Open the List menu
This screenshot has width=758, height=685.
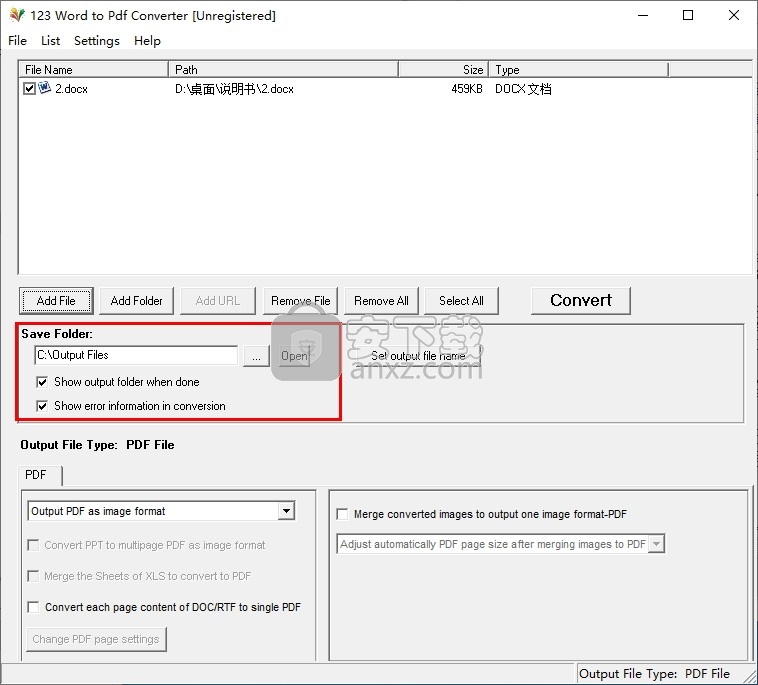pos(50,41)
